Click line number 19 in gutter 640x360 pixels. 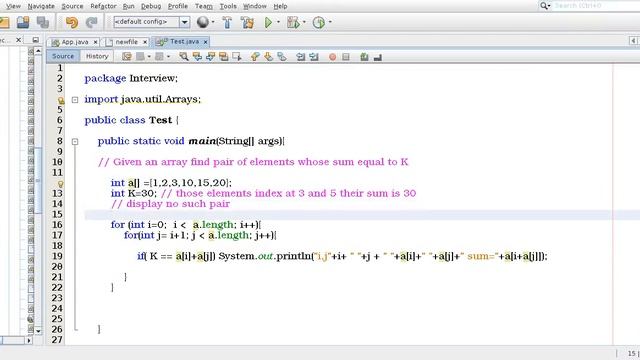tap(57, 256)
